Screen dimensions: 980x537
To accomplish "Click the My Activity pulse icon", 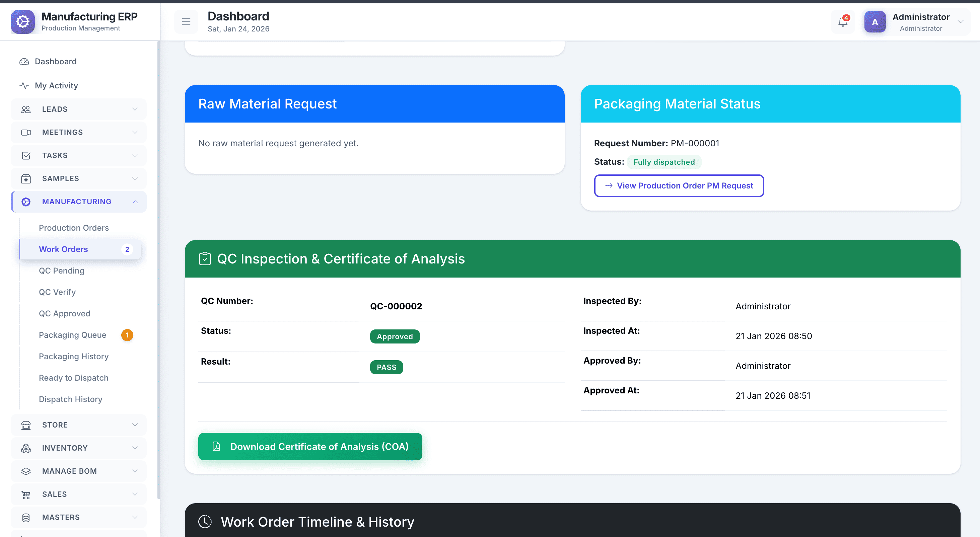I will 24,86.
